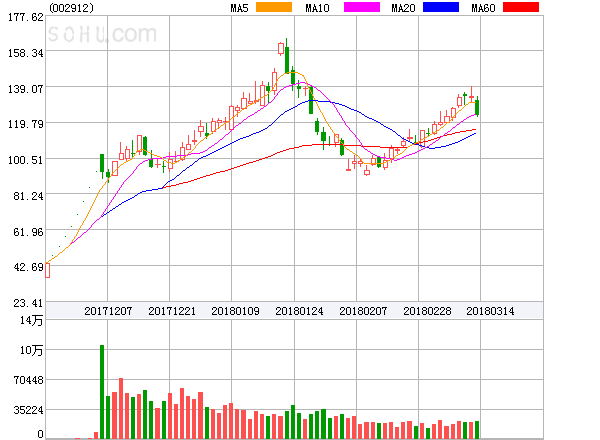Screen dimensions: 600x440
Task: Click the 10万 volume axis label
Action: pyautogui.click(x=32, y=350)
